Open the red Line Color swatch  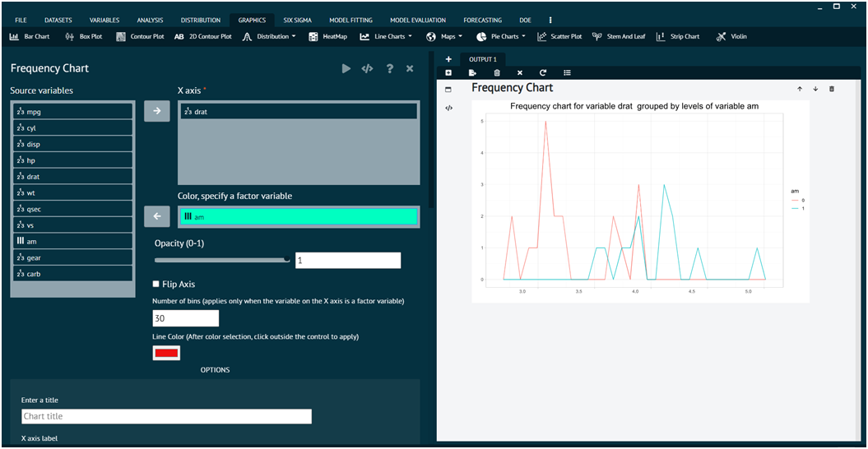[x=167, y=353]
